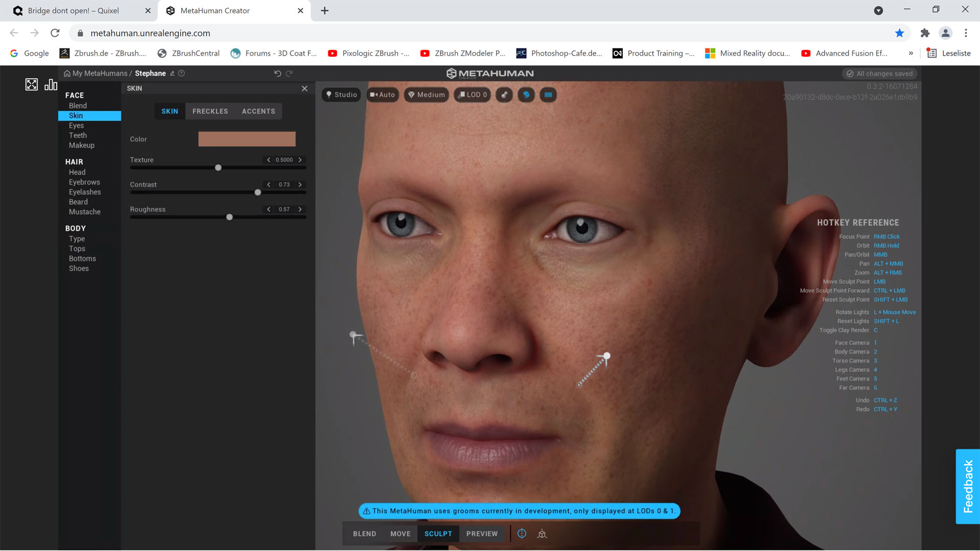Viewport: 980px width, 551px height.
Task: Select PREVIEW mode
Action: click(x=482, y=534)
